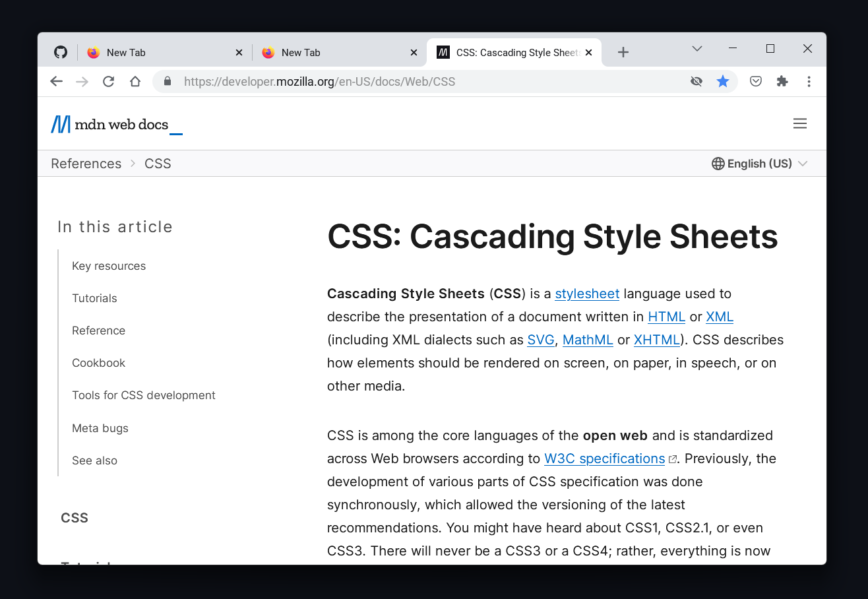Open the browser three-dot menu

pyautogui.click(x=809, y=82)
